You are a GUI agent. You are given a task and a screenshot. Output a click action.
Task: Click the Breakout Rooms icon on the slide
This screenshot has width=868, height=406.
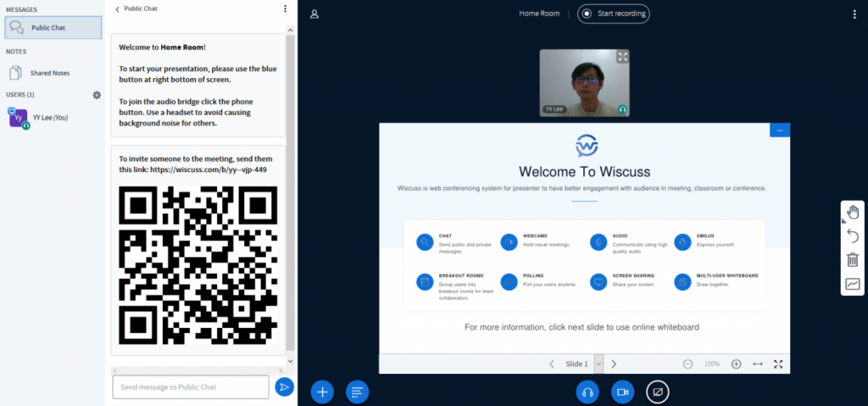point(426,282)
